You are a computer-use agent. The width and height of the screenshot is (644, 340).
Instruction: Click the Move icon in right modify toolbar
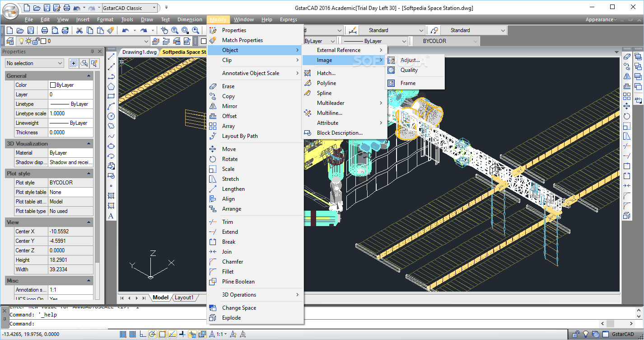pos(627,106)
